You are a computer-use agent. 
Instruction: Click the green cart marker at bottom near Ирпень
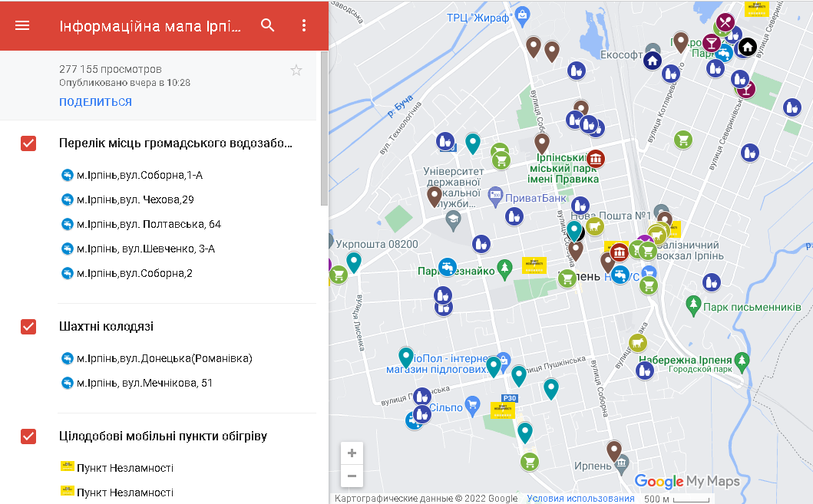click(530, 462)
